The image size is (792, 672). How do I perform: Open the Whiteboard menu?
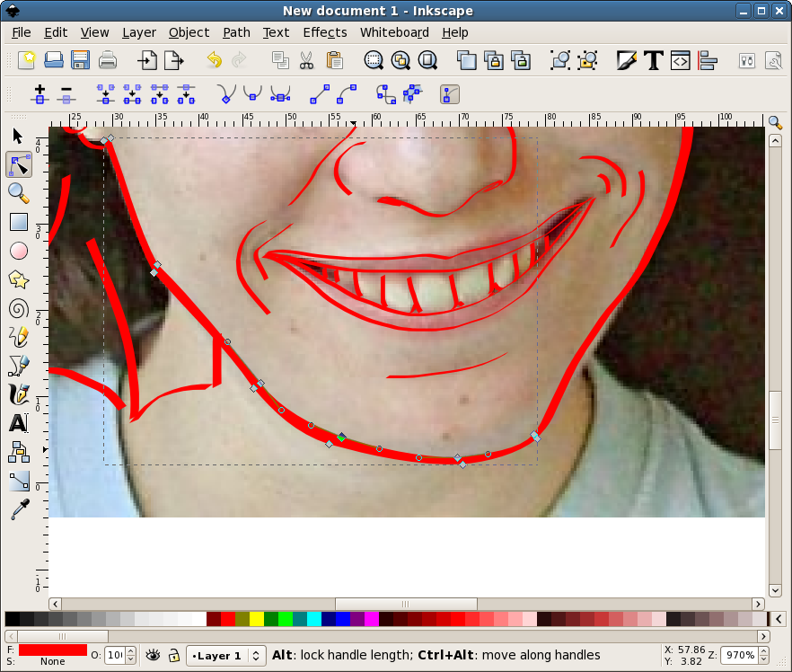pyautogui.click(x=394, y=32)
